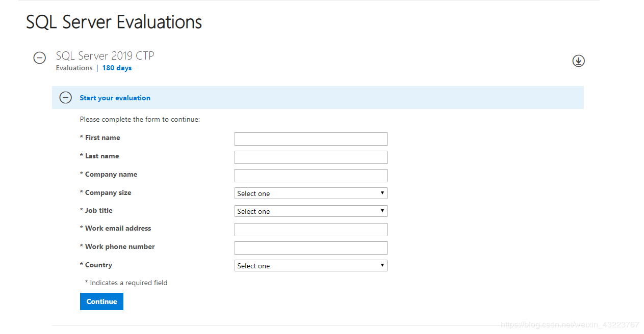Click the Work phone number label

pyautogui.click(x=117, y=246)
